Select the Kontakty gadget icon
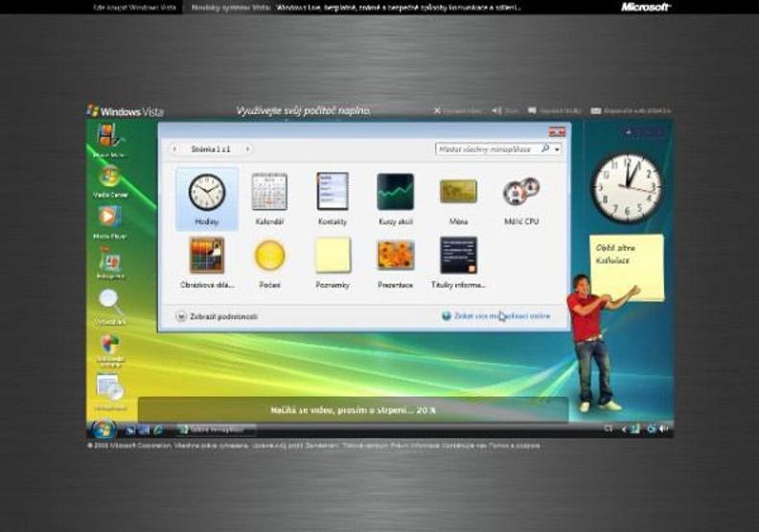The image size is (759, 532). click(x=333, y=199)
